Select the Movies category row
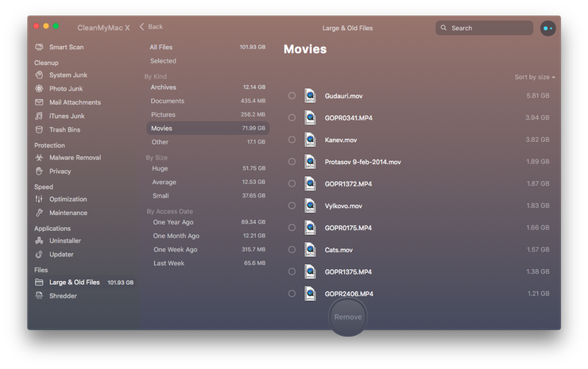588x369 pixels. tap(207, 128)
